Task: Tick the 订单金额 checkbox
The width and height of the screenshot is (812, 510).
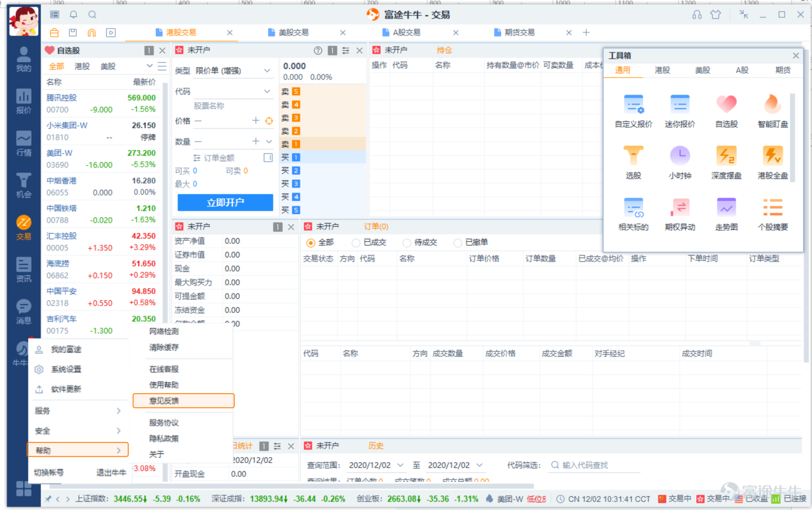Action: (x=268, y=158)
